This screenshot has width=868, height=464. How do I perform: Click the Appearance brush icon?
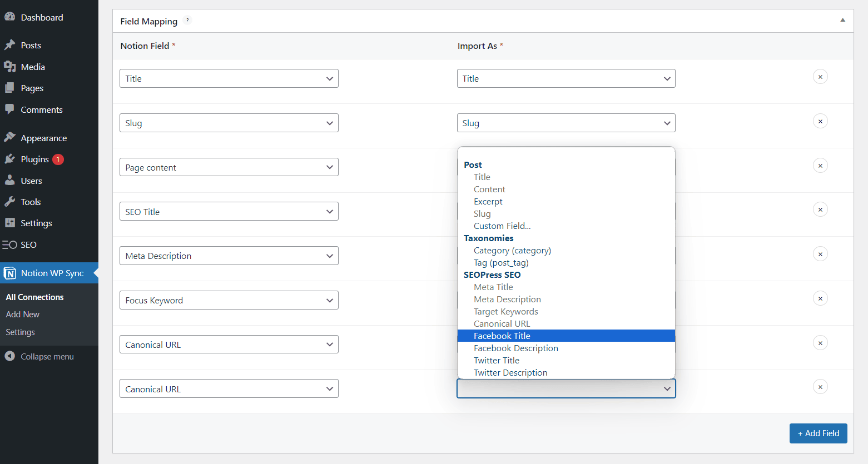pyautogui.click(x=9, y=138)
